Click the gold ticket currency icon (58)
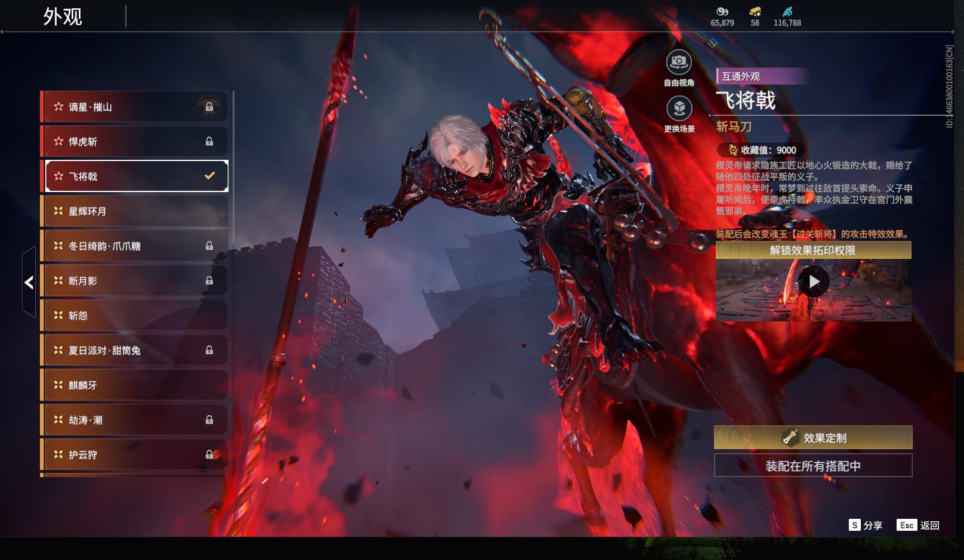The width and height of the screenshot is (964, 560). (x=755, y=11)
